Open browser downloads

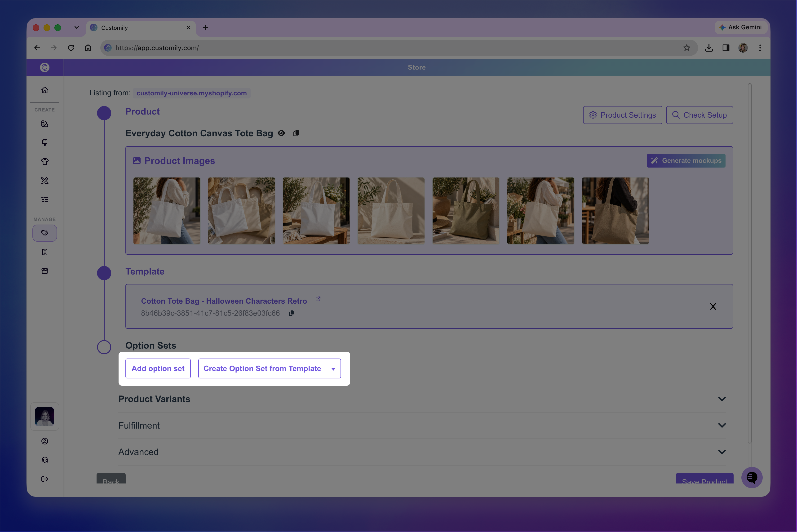pos(709,48)
